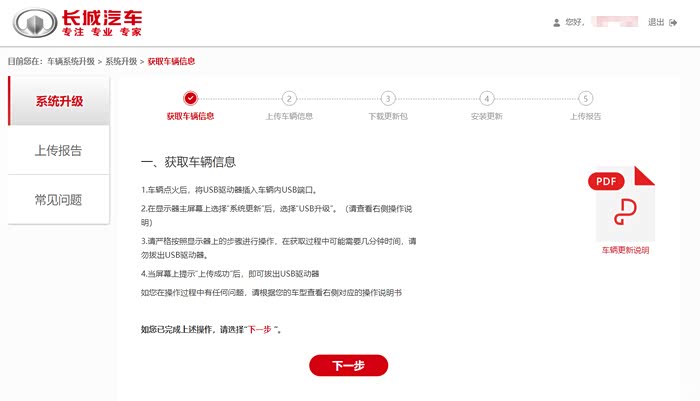Click the step 3 circle indicator
Image resolution: width=700 pixels, height=401 pixels.
click(x=388, y=98)
